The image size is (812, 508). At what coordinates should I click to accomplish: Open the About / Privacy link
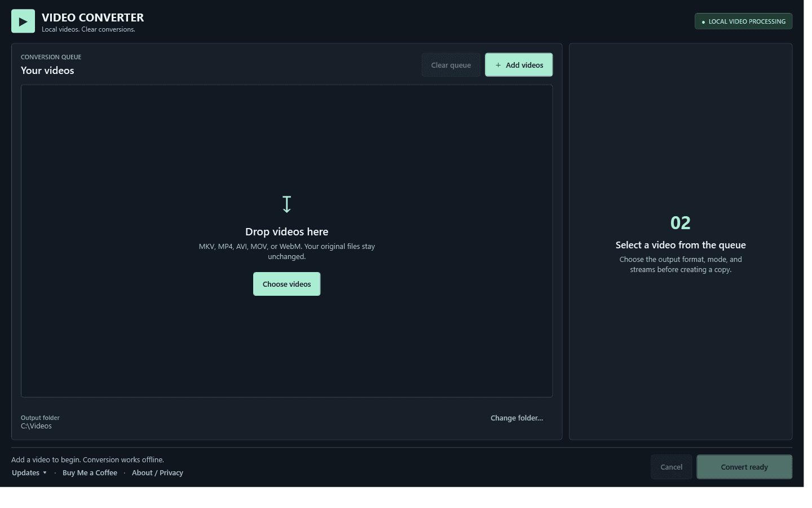tap(157, 473)
